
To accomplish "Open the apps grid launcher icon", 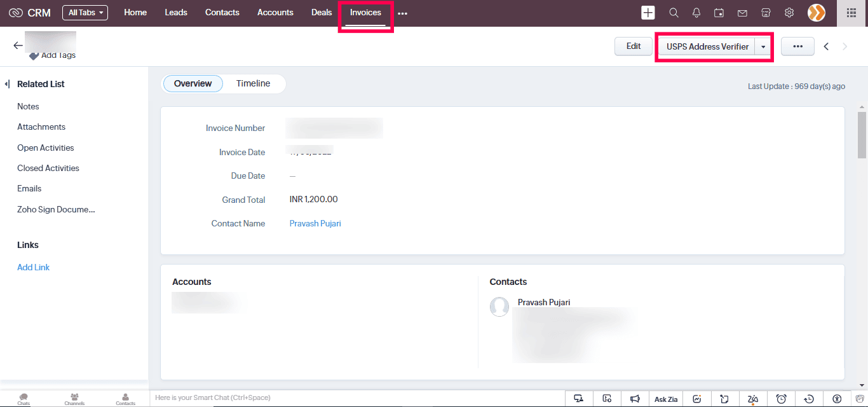I will click(x=851, y=13).
